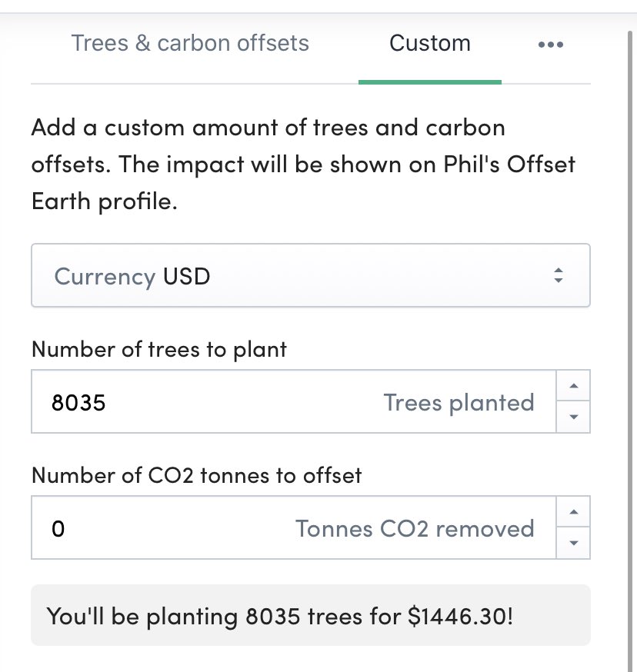Image resolution: width=637 pixels, height=672 pixels.
Task: Click the "Currency" label in the selector
Action: click(x=105, y=276)
